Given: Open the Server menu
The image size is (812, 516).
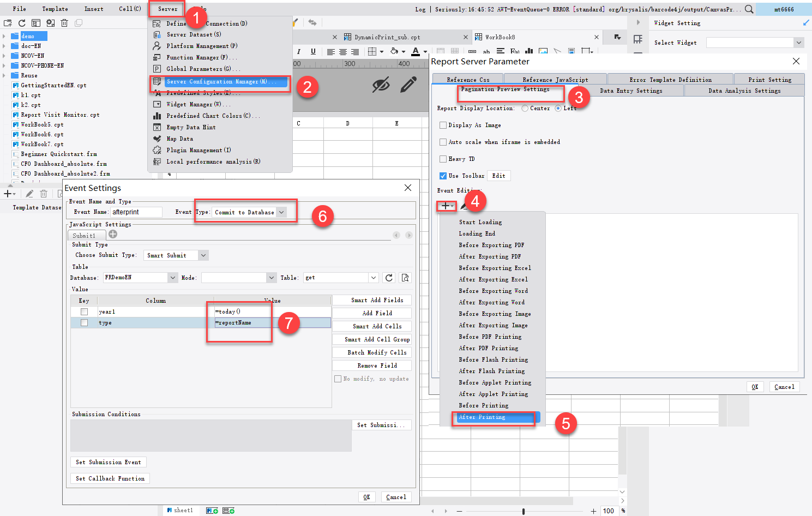Looking at the screenshot, I should pos(167,9).
